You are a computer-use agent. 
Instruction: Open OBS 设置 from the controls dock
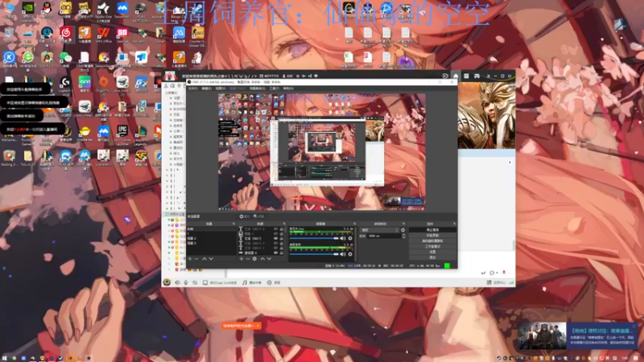click(432, 252)
